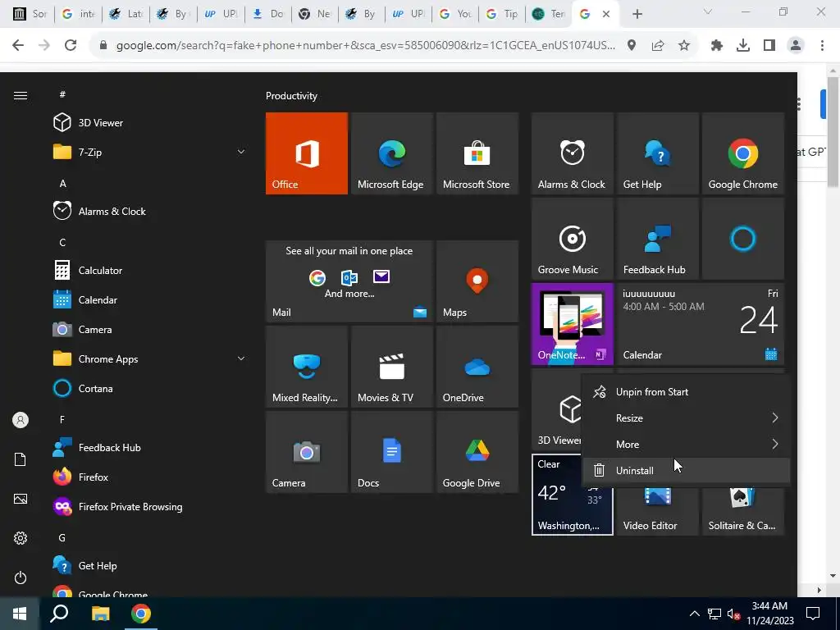Open the Washington weather tile

pyautogui.click(x=572, y=495)
